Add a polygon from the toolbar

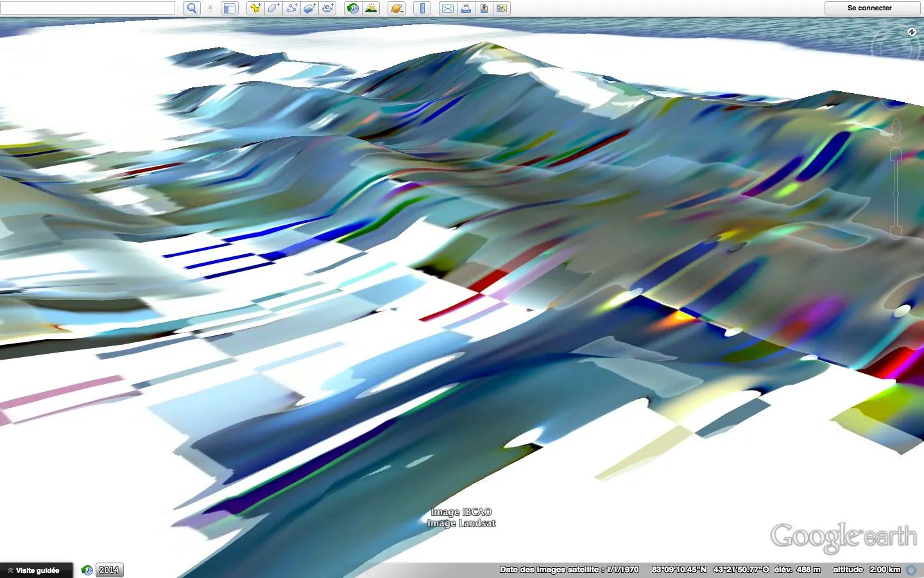coord(273,8)
